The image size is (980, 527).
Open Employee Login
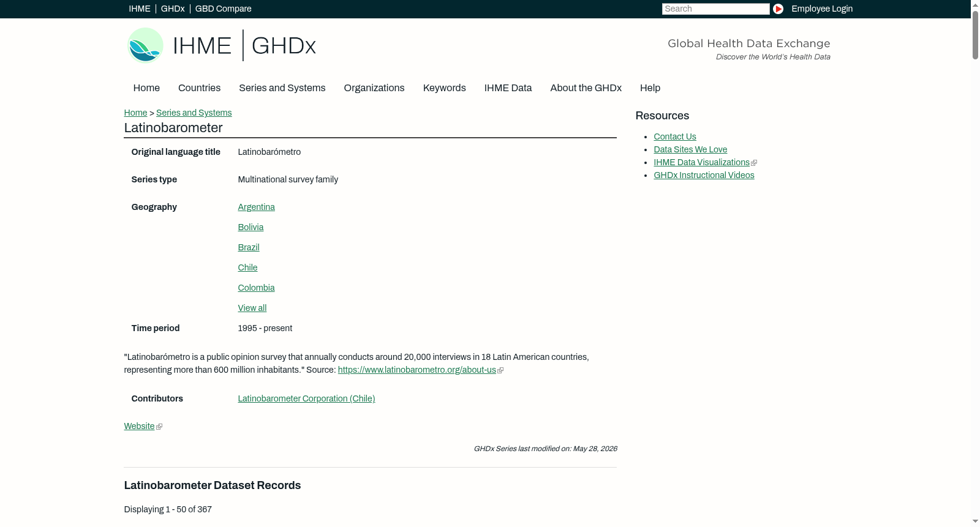tap(822, 9)
